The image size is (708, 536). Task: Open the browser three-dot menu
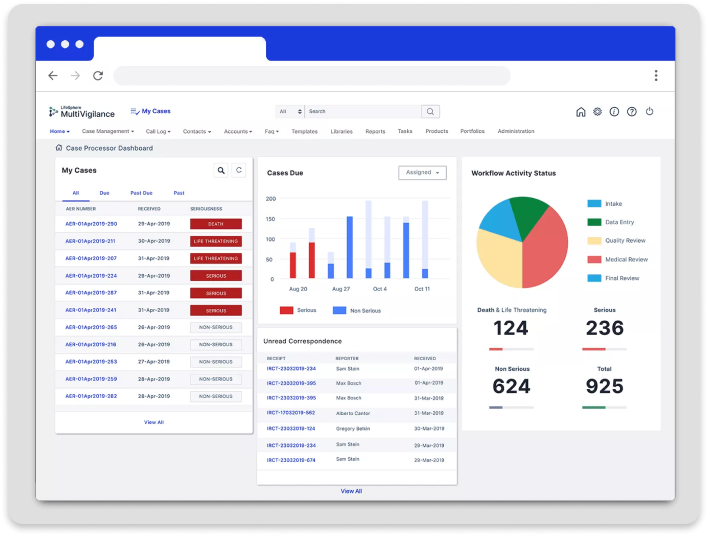coord(656,76)
